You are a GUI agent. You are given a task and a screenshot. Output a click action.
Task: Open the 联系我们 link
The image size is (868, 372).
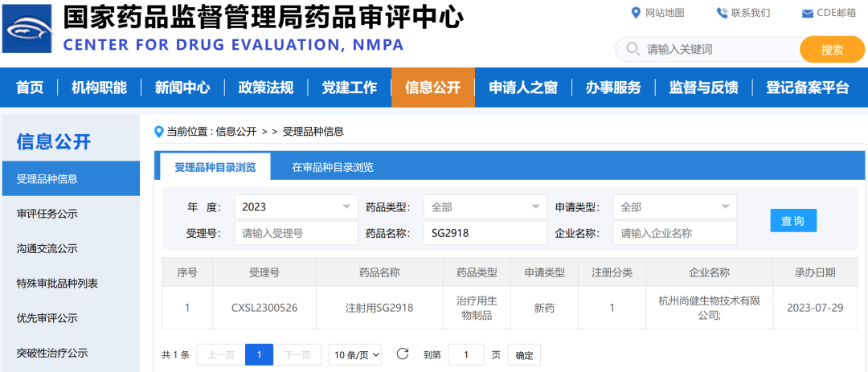751,14
